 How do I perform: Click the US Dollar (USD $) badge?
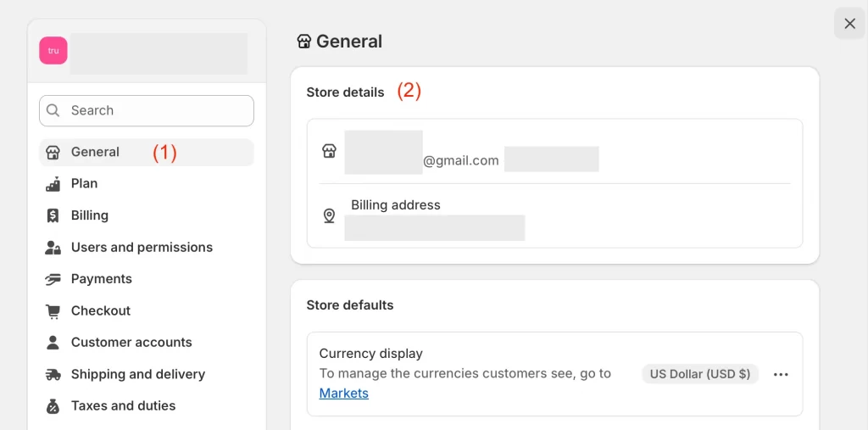tap(700, 374)
